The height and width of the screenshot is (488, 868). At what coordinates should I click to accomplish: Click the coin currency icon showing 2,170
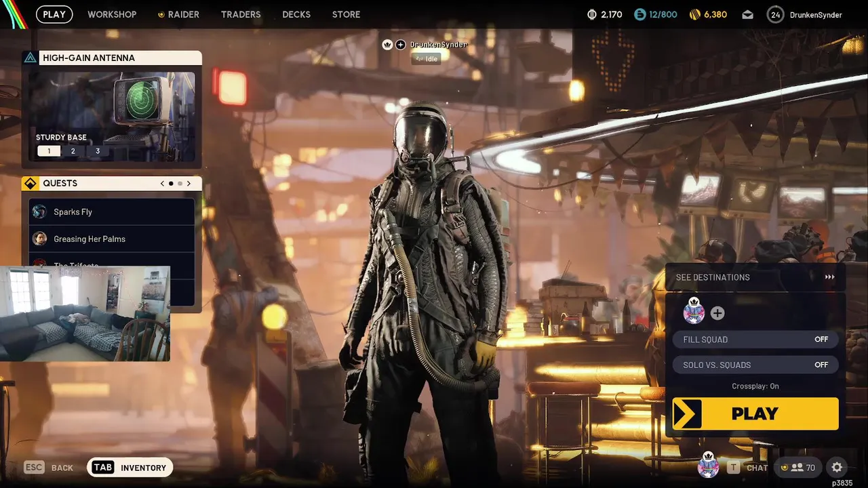coord(591,14)
